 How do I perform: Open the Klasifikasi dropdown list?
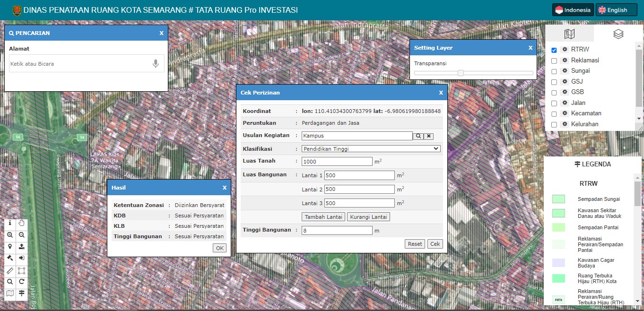click(371, 149)
